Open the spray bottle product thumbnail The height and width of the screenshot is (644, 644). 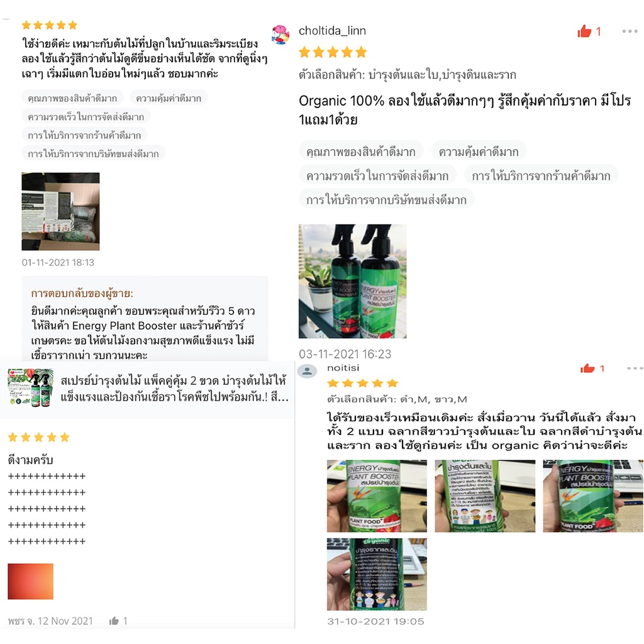30,387
